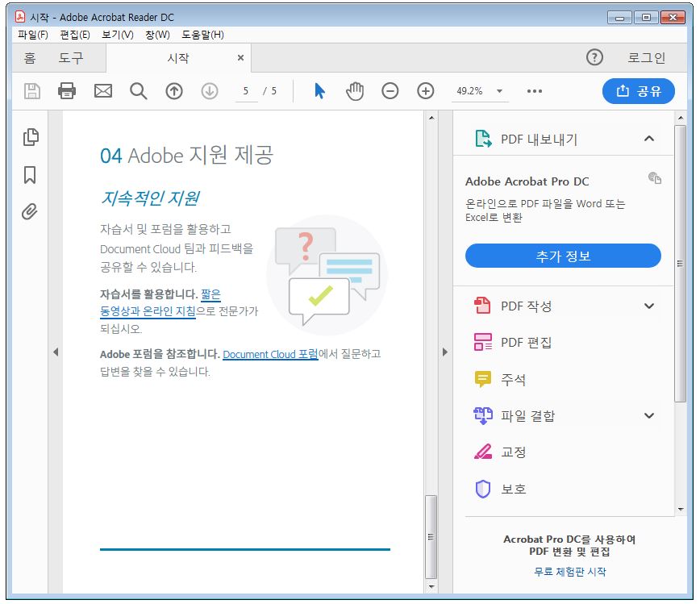
Task: Select the 시작 document tab
Action: pyautogui.click(x=178, y=57)
